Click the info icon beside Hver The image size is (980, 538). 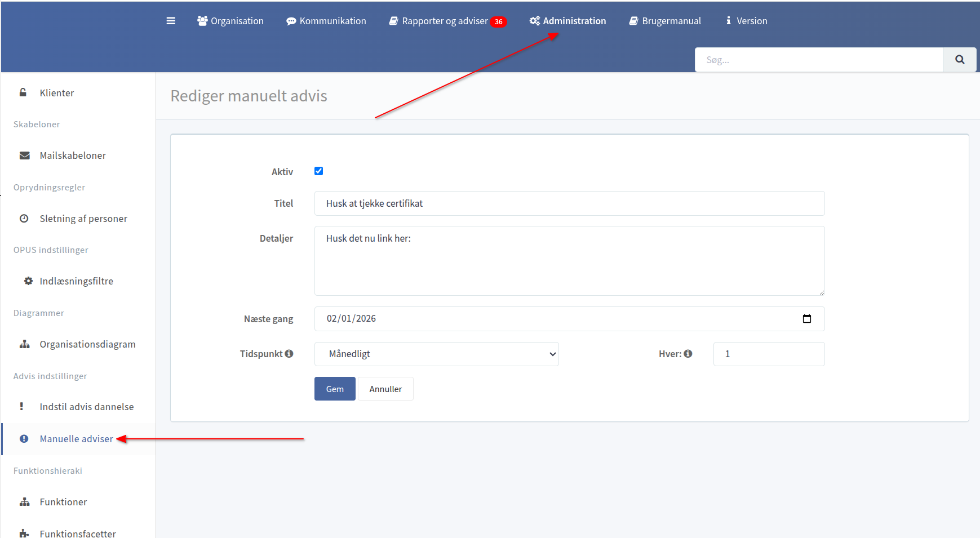688,354
